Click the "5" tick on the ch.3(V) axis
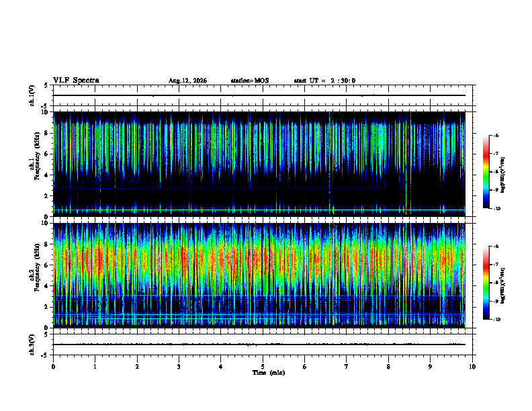532x411 pixels. tap(46, 334)
